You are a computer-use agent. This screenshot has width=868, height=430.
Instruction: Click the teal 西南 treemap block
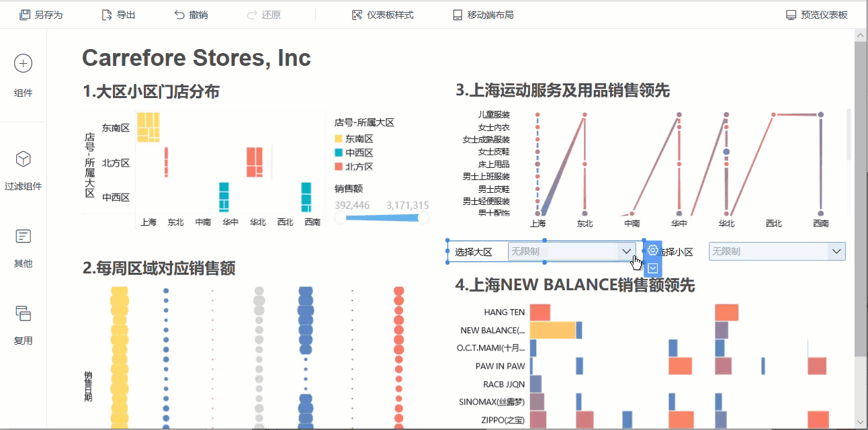306,197
